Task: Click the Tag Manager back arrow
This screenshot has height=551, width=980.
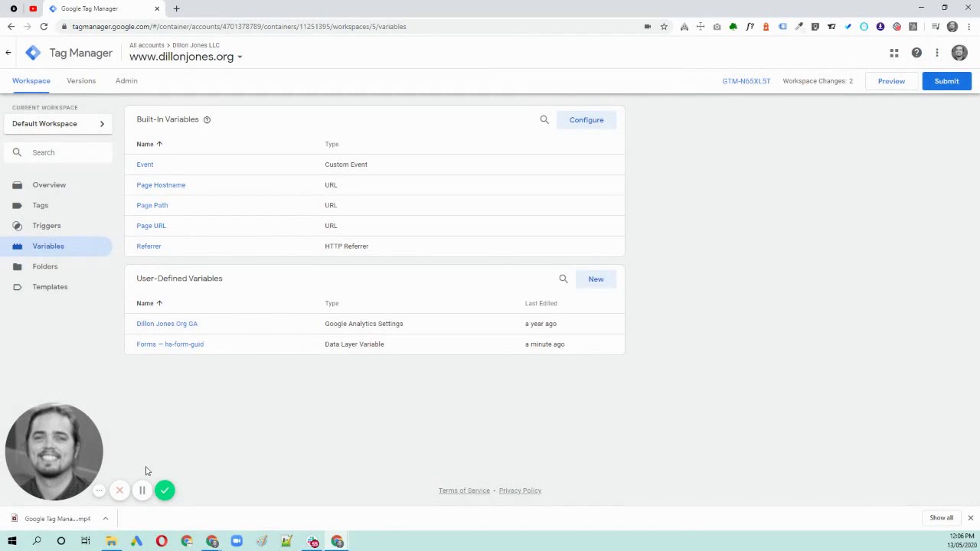Action: [x=8, y=53]
